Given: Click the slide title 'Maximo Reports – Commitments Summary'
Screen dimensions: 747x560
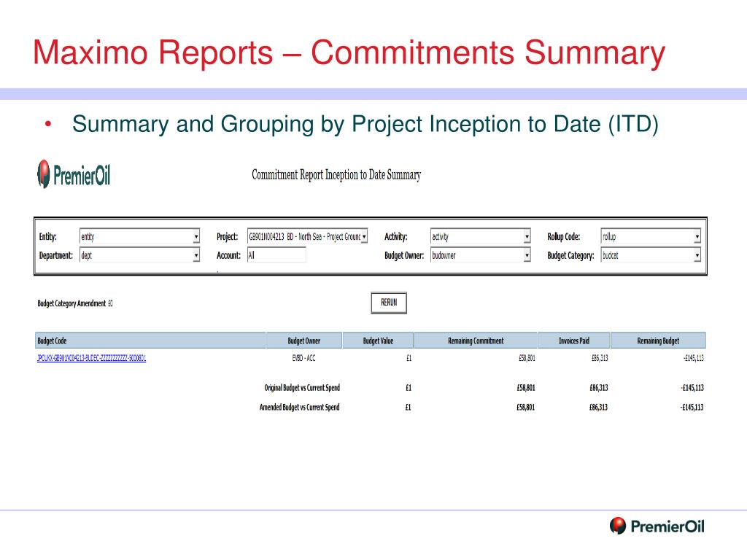Looking at the screenshot, I should (x=349, y=52).
